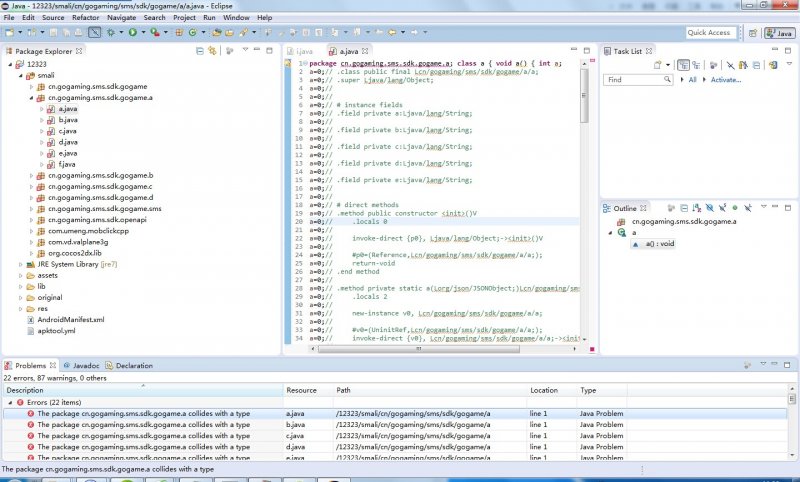Select the Java perspective button

coord(778,33)
